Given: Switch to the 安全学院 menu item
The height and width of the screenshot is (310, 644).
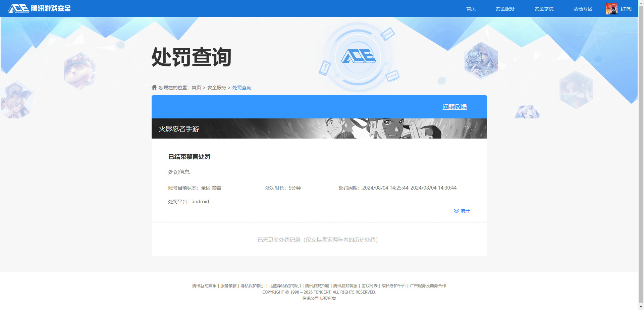Looking at the screenshot, I should pos(544,8).
